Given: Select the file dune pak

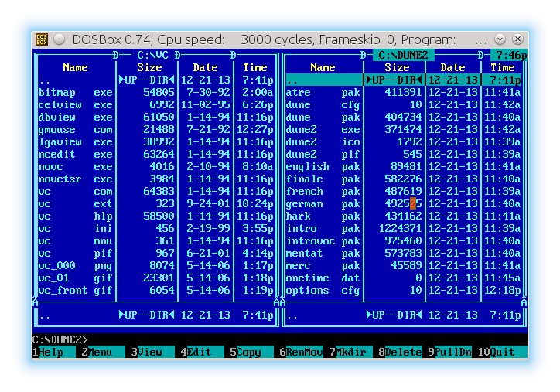Looking at the screenshot, I should coord(404,117).
